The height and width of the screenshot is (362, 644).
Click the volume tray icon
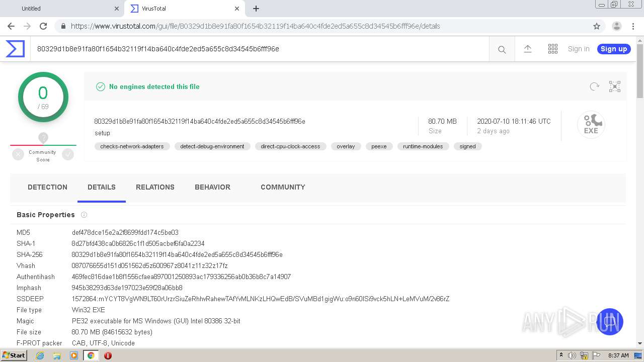pyautogui.click(x=572, y=355)
